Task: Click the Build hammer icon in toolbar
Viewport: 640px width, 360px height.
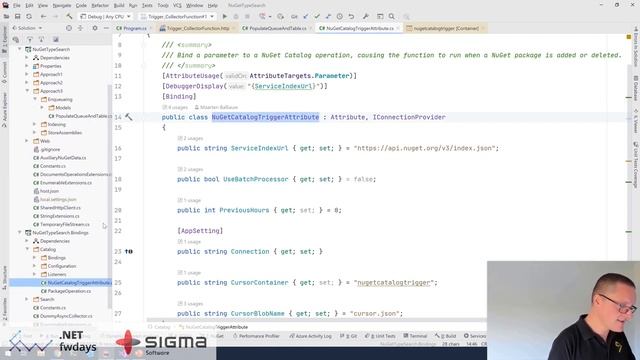Action: coord(69,16)
